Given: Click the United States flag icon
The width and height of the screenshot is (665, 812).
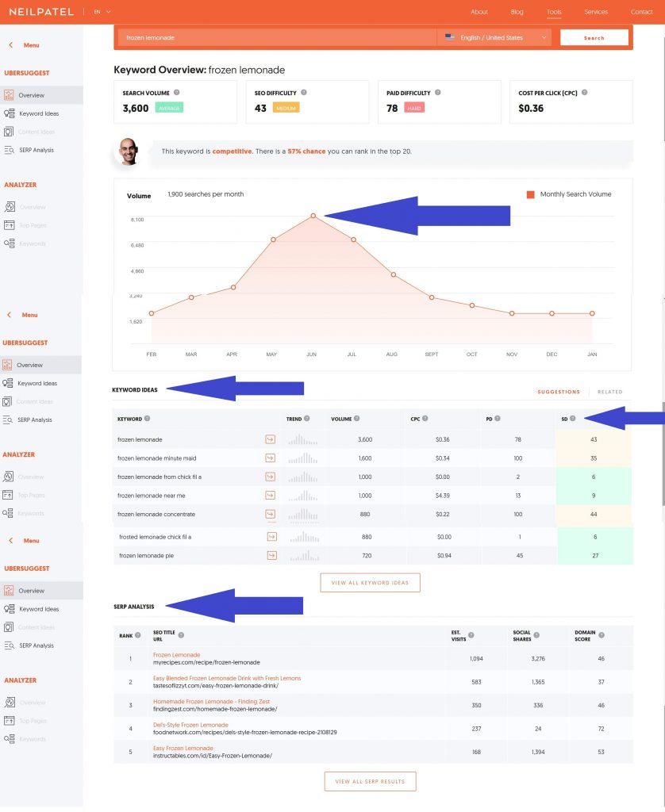Looking at the screenshot, I should 449,37.
